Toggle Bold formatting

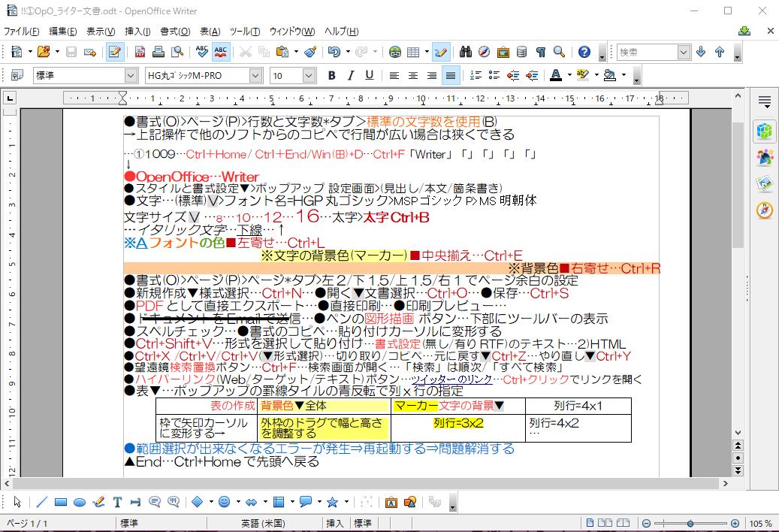[x=332, y=75]
